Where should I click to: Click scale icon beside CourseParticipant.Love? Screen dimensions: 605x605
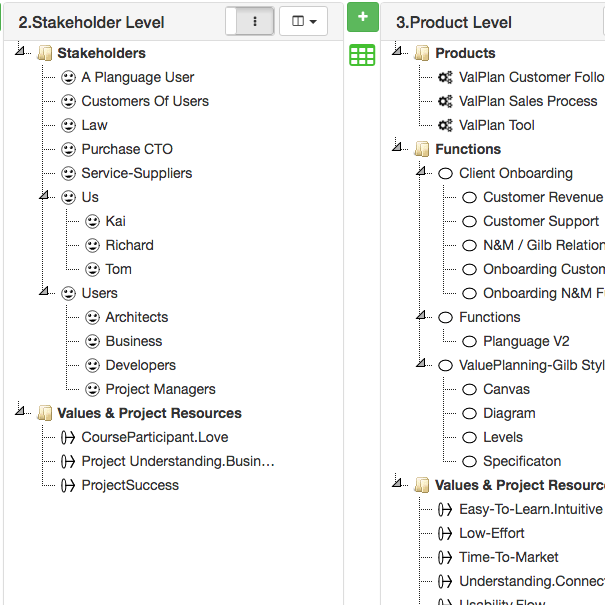point(68,438)
